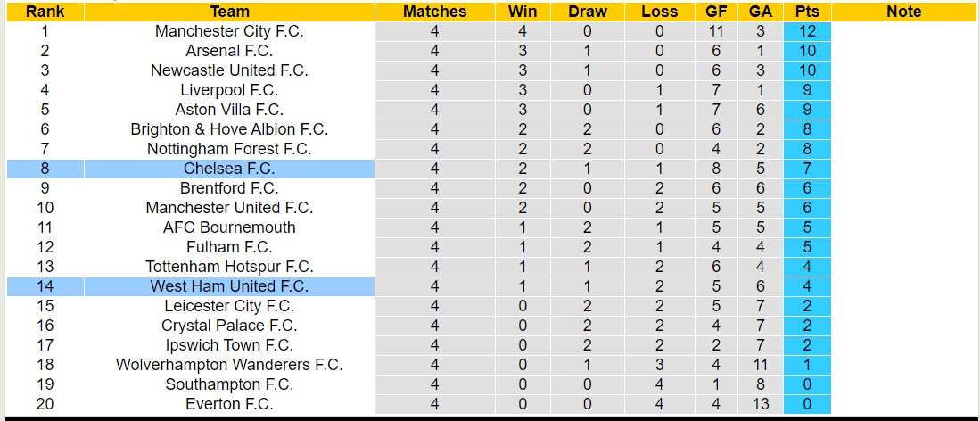Click Liverpool F.C. in the table
Screen dimensions: 980x421
(x=229, y=90)
